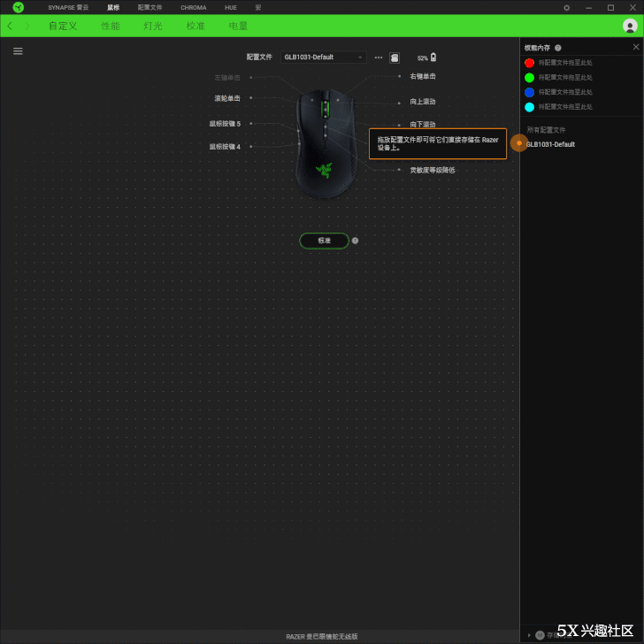Open the profile options ellipsis menu
The width and height of the screenshot is (644, 644).
(x=379, y=57)
